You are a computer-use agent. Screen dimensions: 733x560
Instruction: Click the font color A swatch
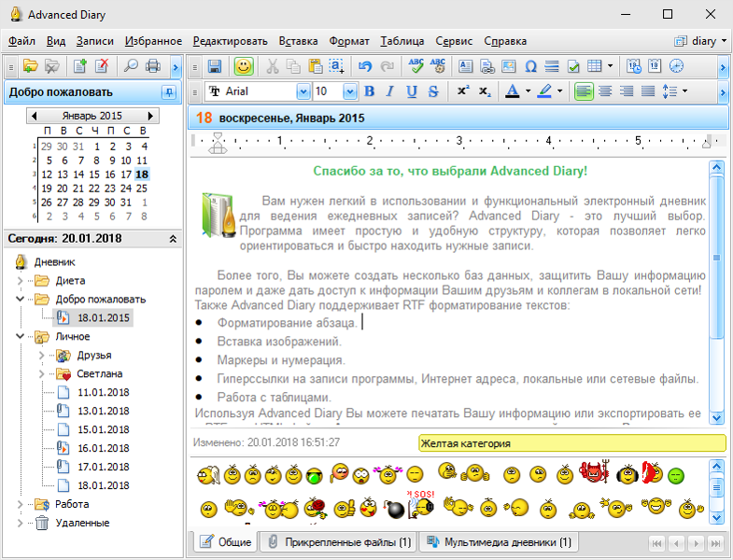(511, 91)
